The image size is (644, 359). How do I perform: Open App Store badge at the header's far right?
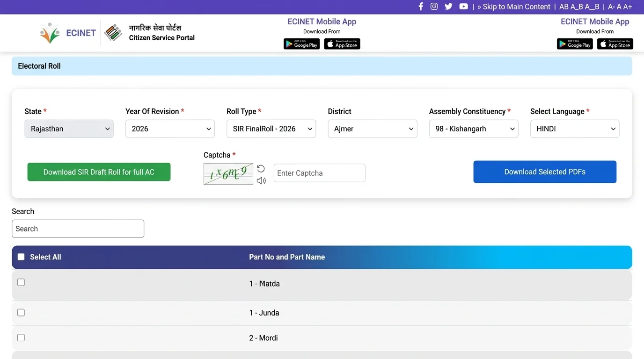615,44
